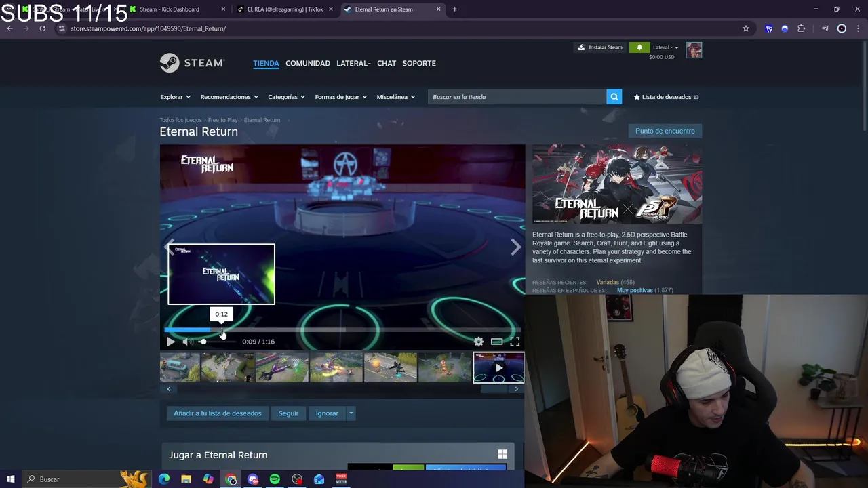The width and height of the screenshot is (868, 488).
Task: Open Microsoft Edge from taskbar
Action: (164, 479)
